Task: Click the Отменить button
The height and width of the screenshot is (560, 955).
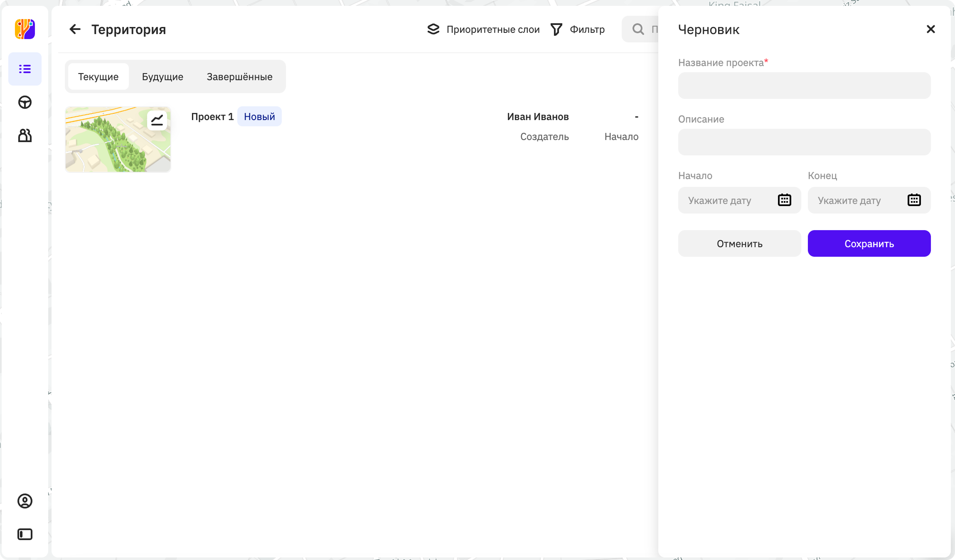Action: point(739,243)
